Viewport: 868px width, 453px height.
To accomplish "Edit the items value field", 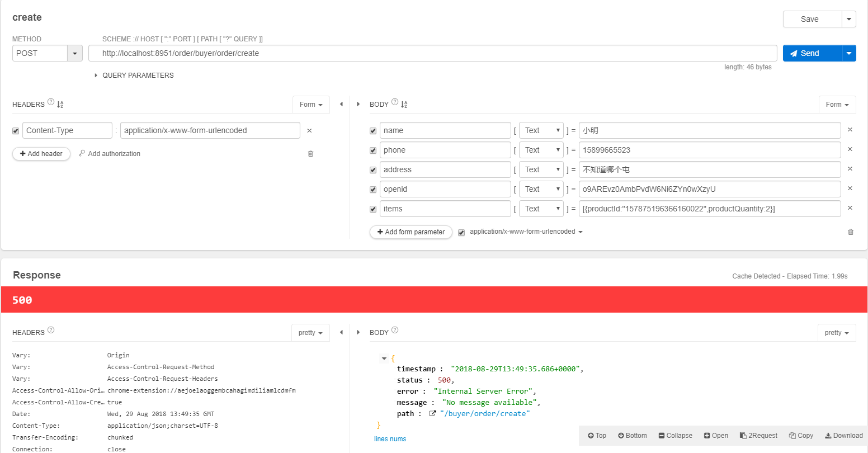I will pyautogui.click(x=710, y=209).
